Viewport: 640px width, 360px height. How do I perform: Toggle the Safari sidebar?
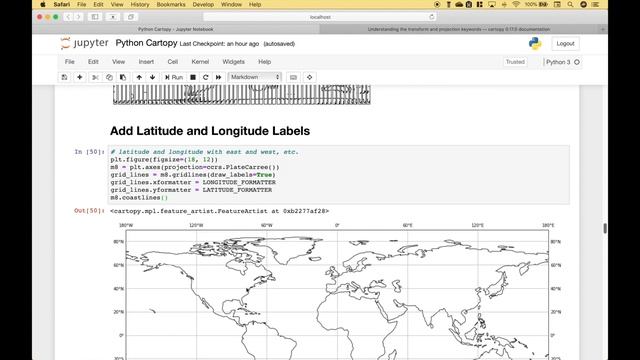pyautogui.click(x=95, y=17)
